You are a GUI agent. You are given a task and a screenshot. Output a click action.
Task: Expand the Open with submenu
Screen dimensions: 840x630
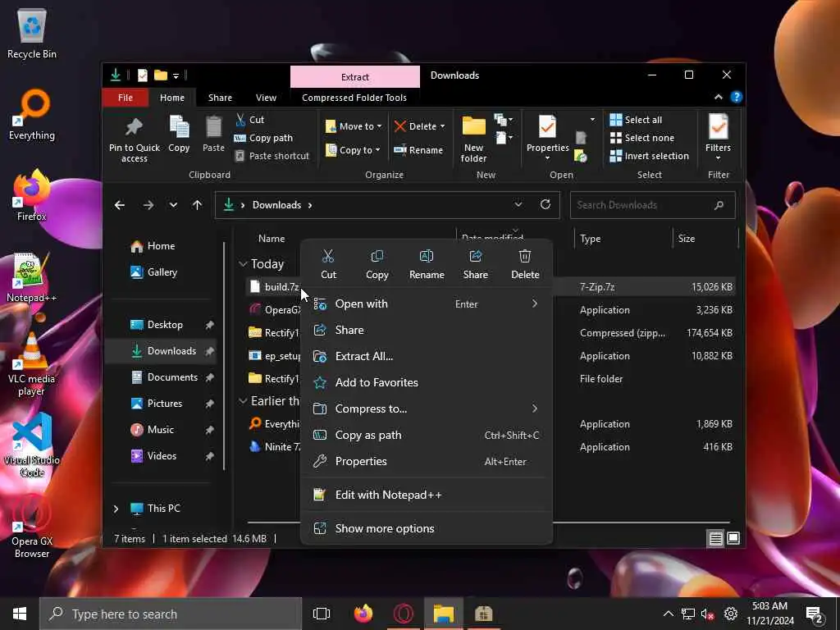(427, 304)
